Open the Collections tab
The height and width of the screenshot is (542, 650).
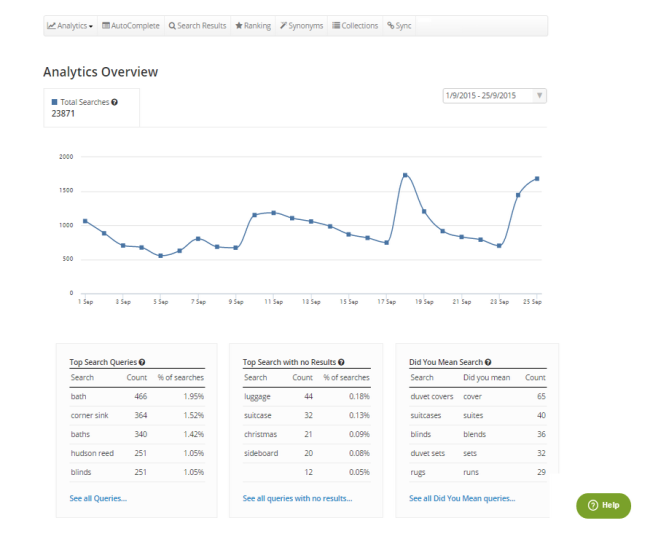355,26
